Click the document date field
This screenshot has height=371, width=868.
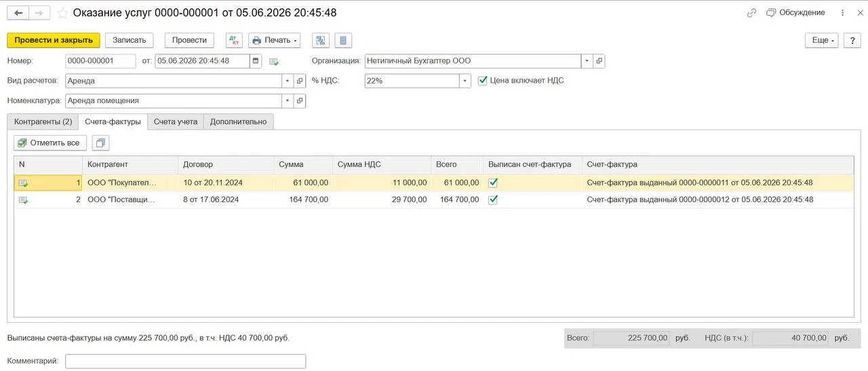tap(202, 61)
